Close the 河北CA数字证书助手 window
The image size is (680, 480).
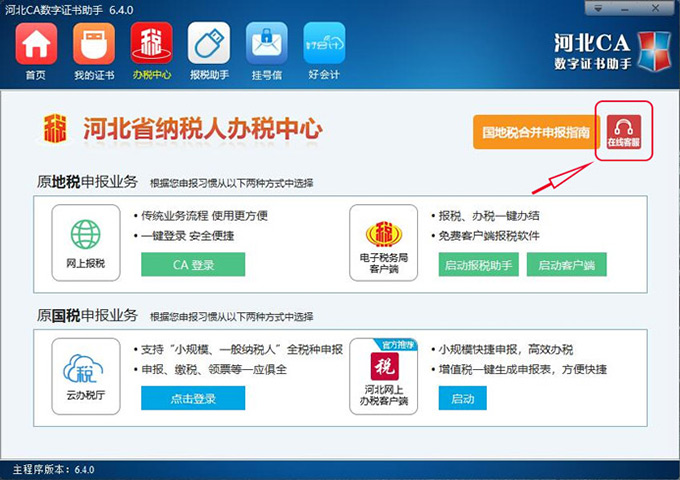click(x=656, y=8)
